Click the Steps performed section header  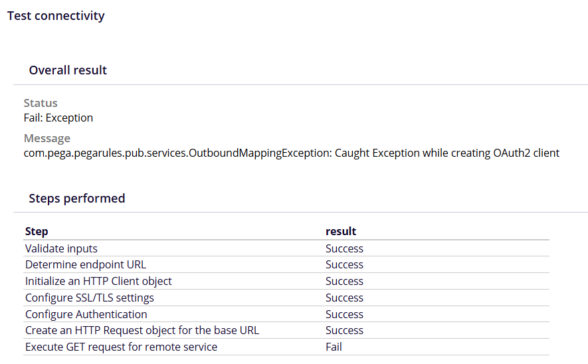pyautogui.click(x=77, y=199)
